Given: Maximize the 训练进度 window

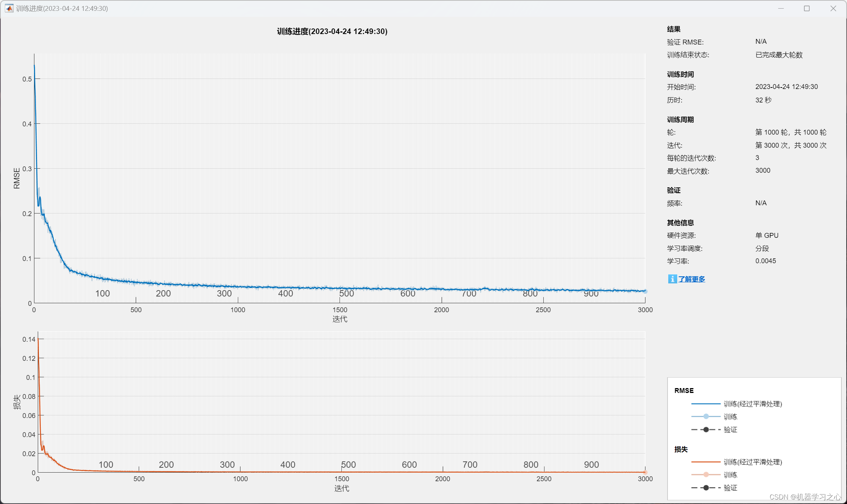Looking at the screenshot, I should [x=807, y=8].
